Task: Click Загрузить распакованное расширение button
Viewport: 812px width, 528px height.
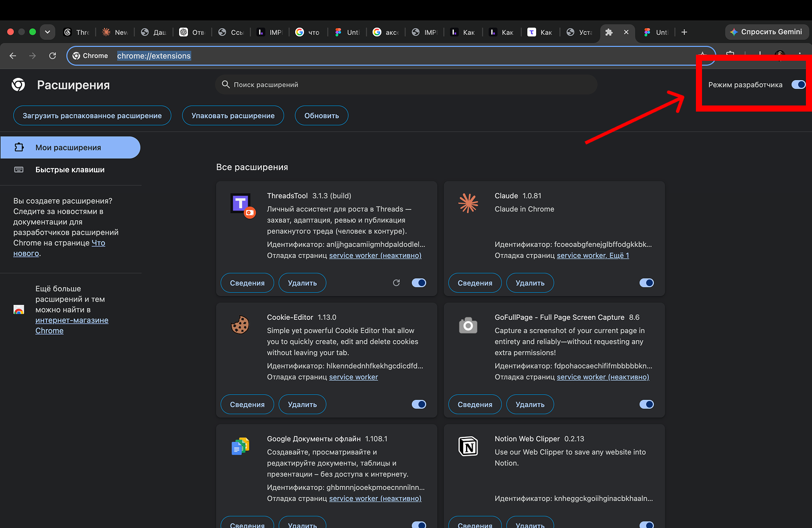Action: [92, 115]
